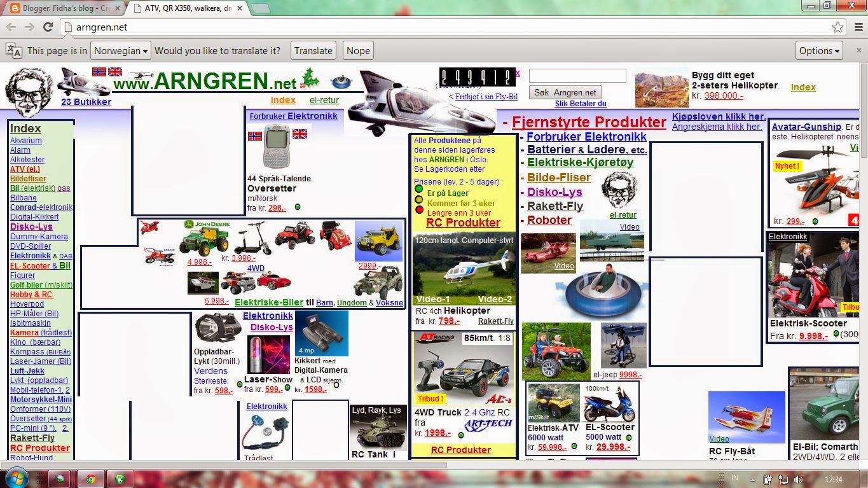Click the bookmark star in the address bar

[x=838, y=27]
